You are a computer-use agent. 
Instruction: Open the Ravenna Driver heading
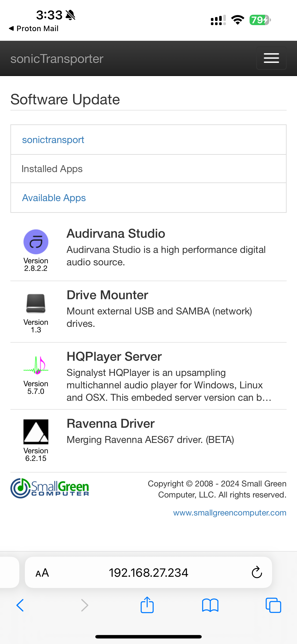click(111, 424)
